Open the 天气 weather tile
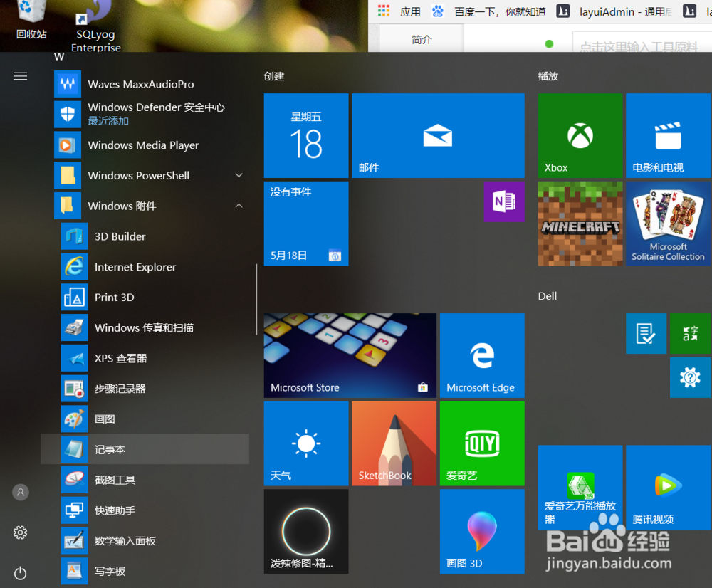Viewport: 712px width, 588px height. click(306, 443)
